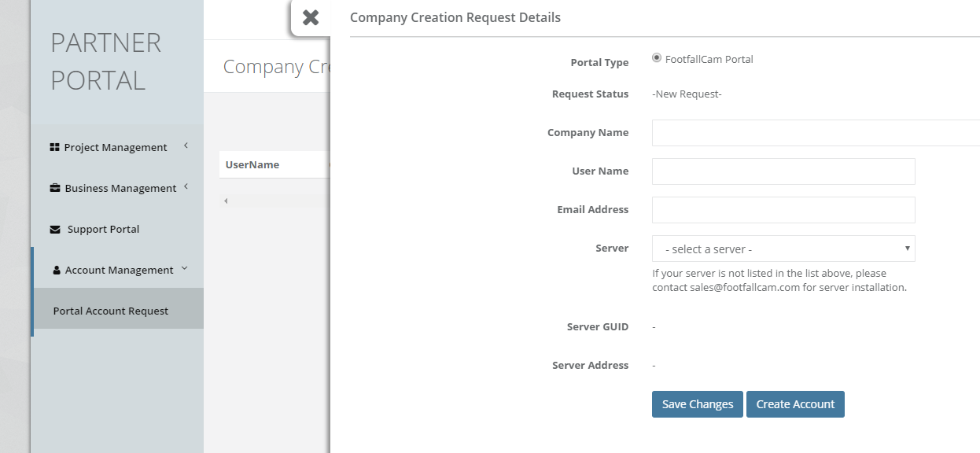Focus the Company Name text field
Image resolution: width=980 pixels, height=453 pixels.
point(815,133)
